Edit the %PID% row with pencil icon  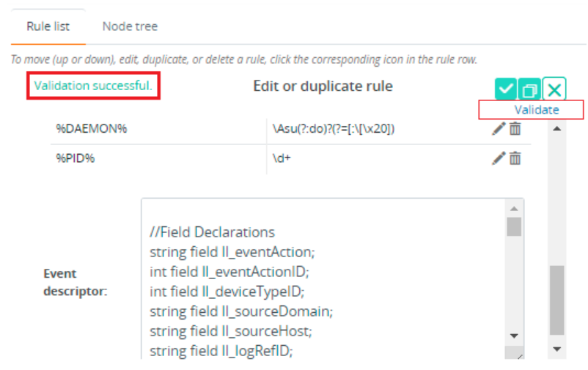click(499, 158)
